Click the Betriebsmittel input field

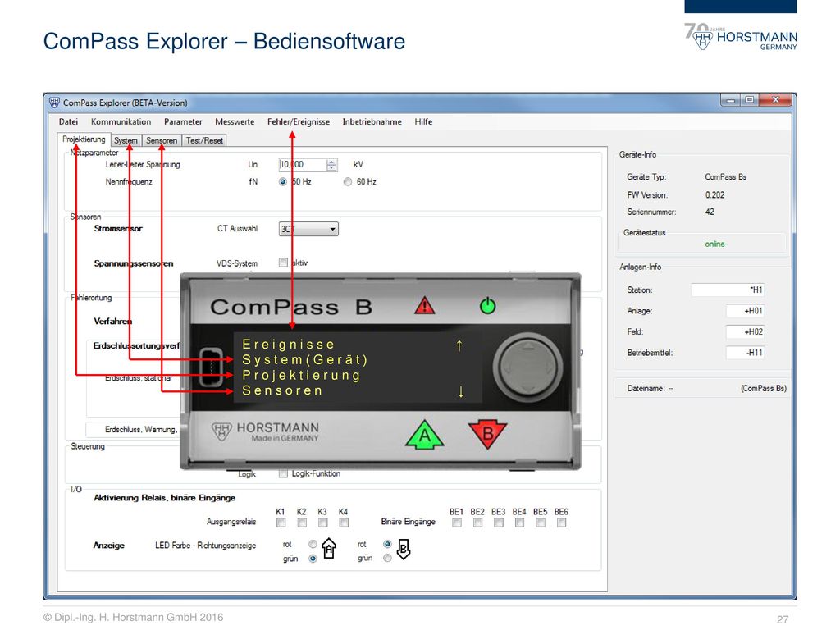[x=745, y=353]
